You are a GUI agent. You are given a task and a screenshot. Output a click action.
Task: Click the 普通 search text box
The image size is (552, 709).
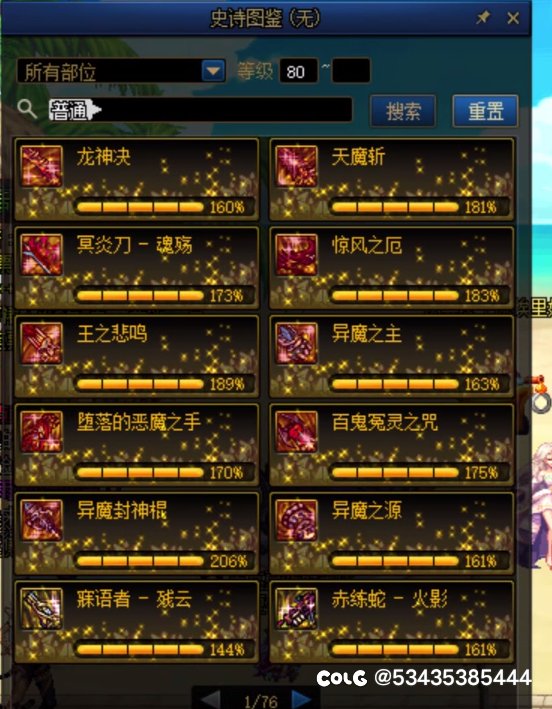pos(200,110)
